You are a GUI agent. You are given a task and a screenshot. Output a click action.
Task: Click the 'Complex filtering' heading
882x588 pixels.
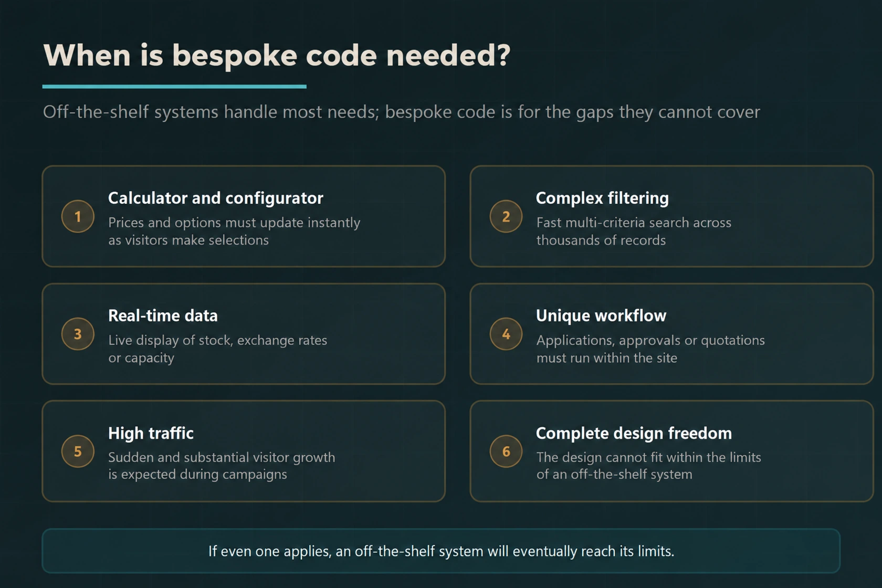click(x=602, y=198)
